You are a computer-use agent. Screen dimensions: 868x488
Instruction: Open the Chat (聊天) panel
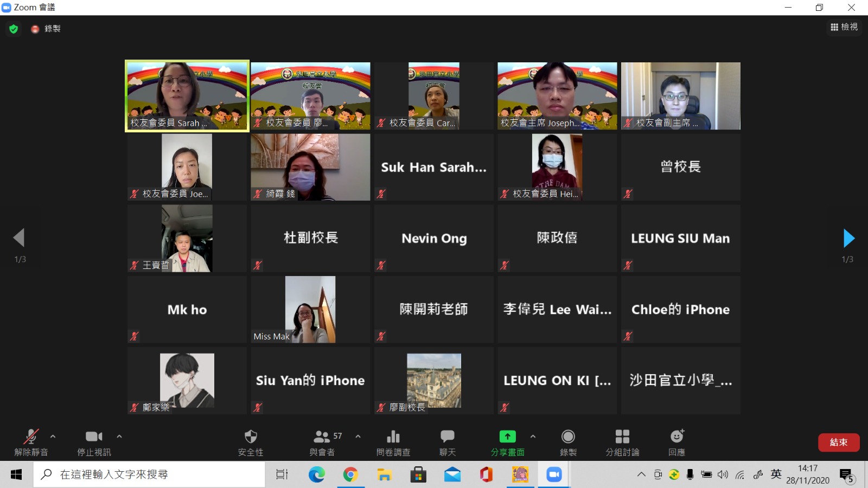pos(448,437)
